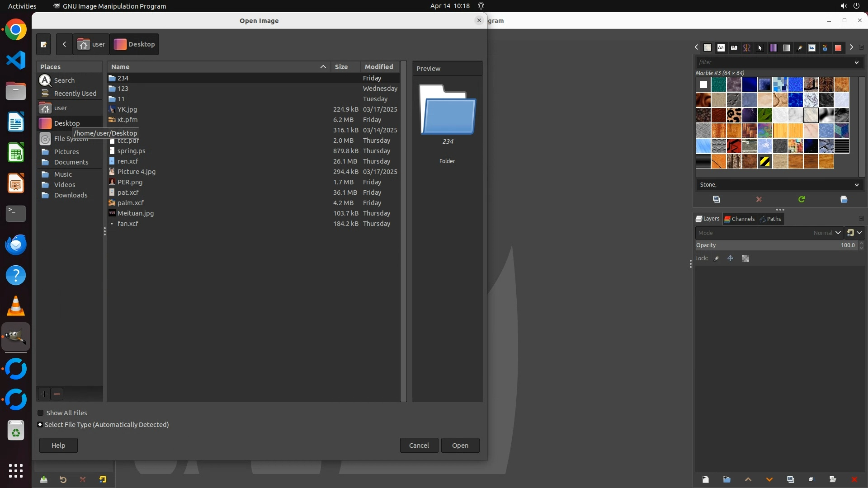Click the type-a-file-name pencil icon
This screenshot has width=868, height=488.
[x=43, y=44]
